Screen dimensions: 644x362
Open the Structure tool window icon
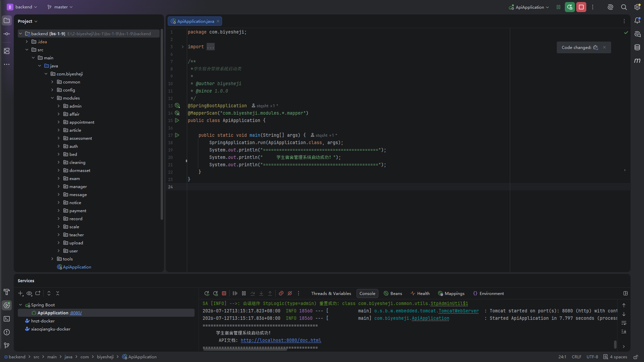click(x=7, y=51)
